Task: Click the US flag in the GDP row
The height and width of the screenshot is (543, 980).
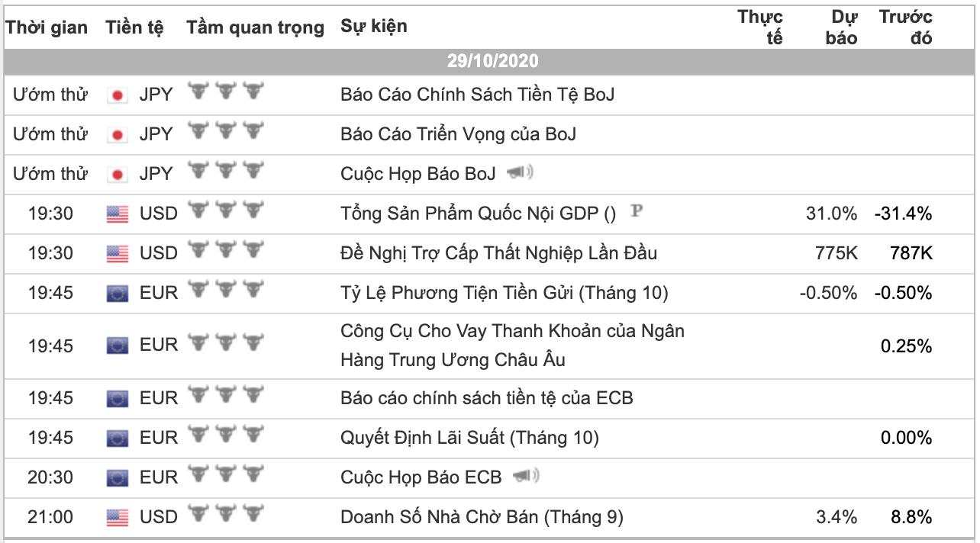Action: (118, 214)
